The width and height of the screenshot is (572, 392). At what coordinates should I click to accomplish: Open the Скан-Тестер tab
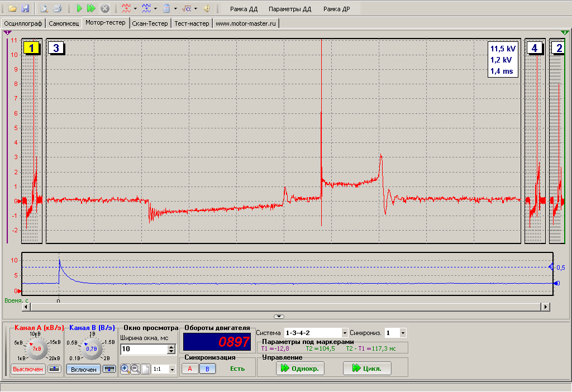(150, 23)
